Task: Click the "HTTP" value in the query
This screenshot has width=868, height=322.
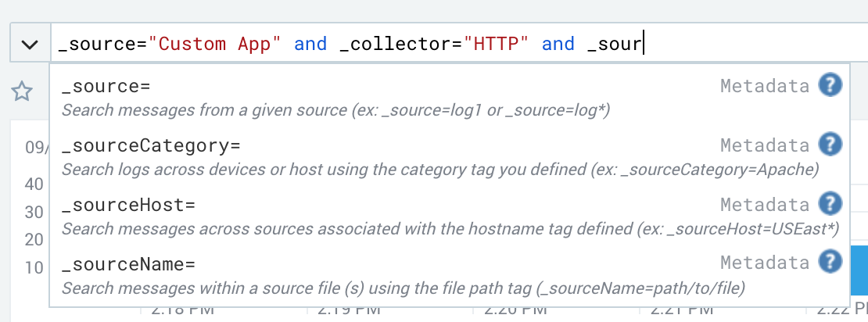Action: [x=496, y=43]
